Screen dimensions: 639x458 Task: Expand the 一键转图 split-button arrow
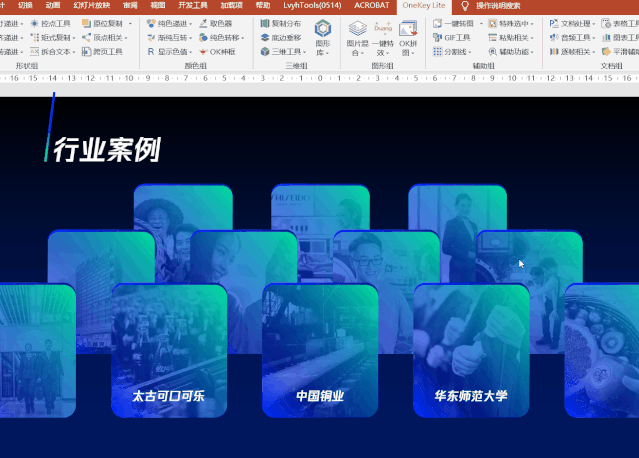coord(481,24)
